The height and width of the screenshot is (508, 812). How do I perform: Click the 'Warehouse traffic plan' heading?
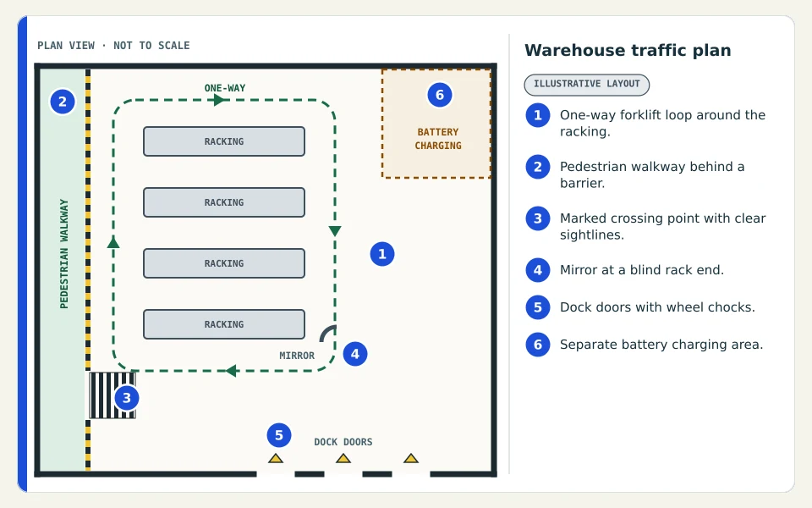coord(628,50)
